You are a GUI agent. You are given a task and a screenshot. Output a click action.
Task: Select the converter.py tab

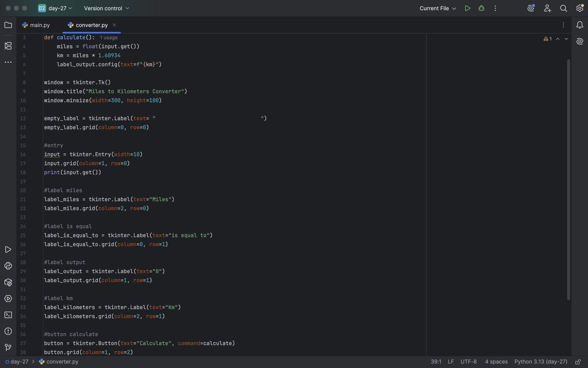point(92,25)
